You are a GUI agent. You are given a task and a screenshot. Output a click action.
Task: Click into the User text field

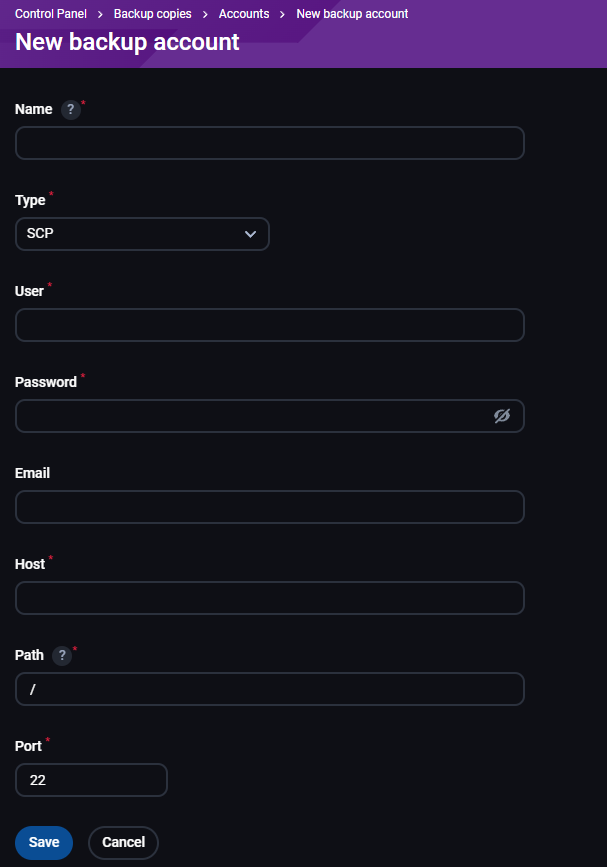coord(270,325)
